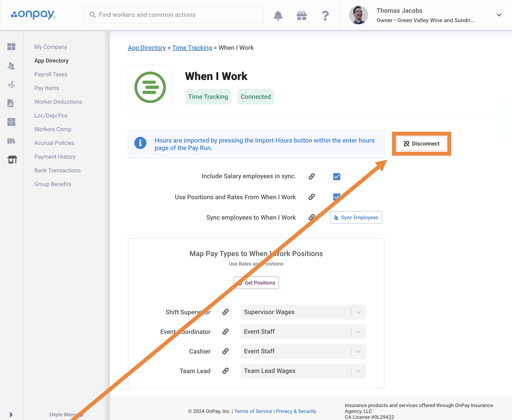Open Accrual Policies menu item
Viewport: 512px width, 420px height.
pyautogui.click(x=54, y=143)
